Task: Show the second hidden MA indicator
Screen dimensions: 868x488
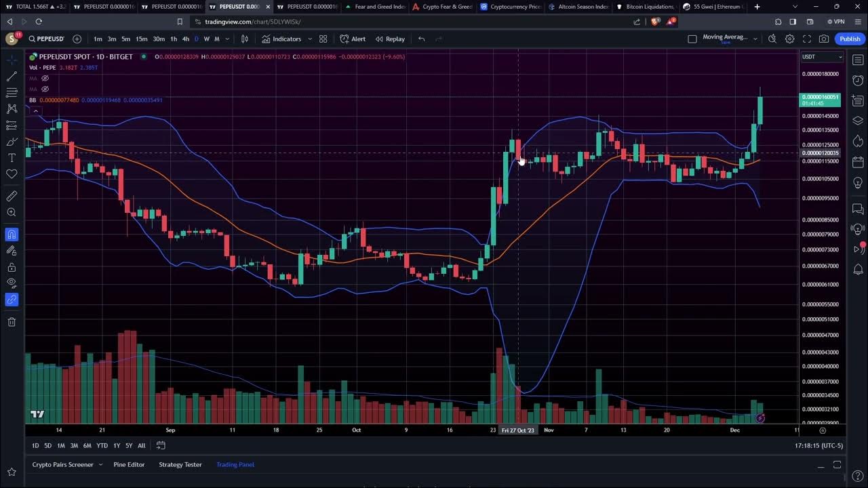Action: click(x=45, y=89)
